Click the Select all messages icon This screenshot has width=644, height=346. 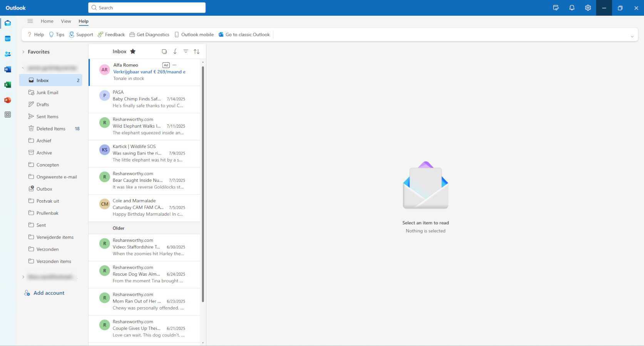pyautogui.click(x=164, y=52)
